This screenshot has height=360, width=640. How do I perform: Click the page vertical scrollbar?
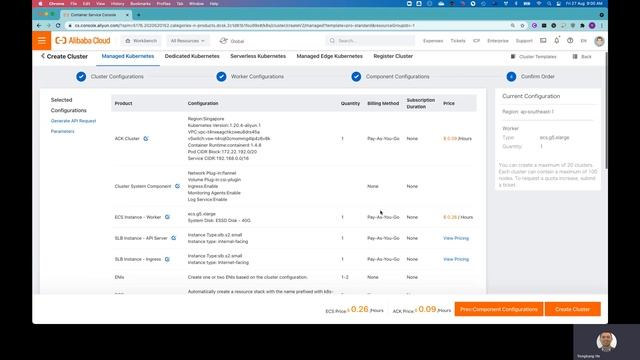click(x=606, y=110)
